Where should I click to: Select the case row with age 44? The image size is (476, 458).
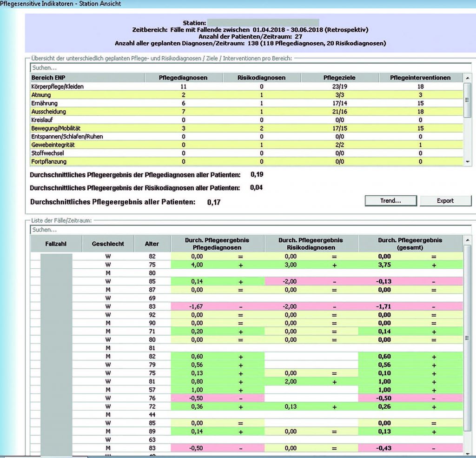[246, 415]
